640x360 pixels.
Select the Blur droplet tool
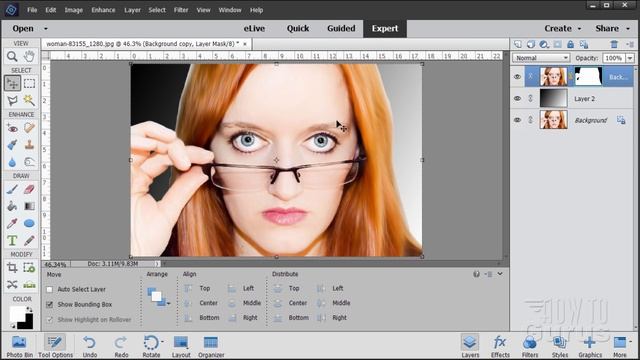(12, 162)
